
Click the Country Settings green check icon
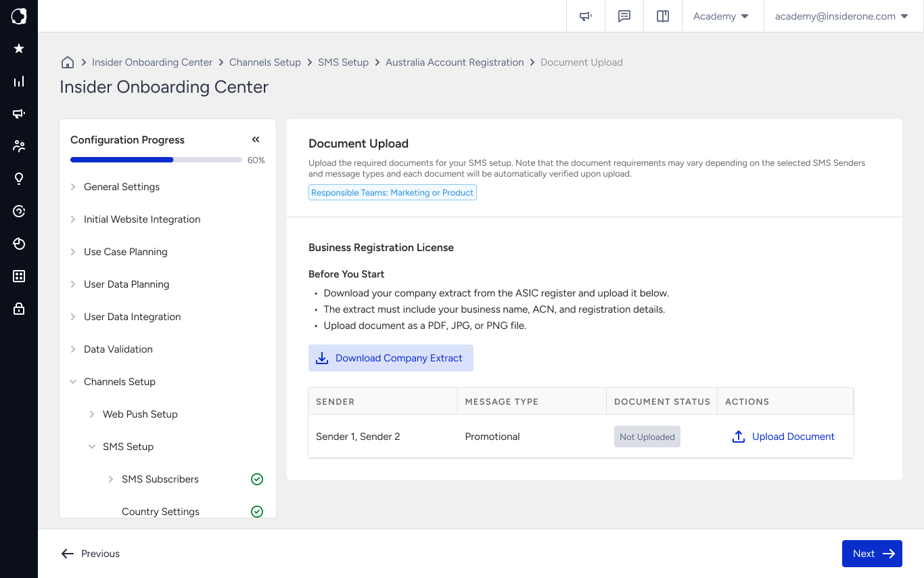click(x=257, y=512)
